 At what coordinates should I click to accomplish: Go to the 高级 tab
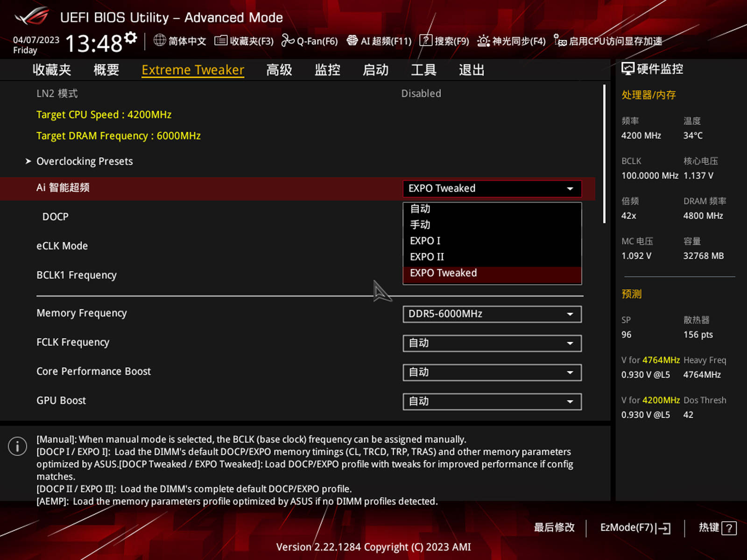279,70
